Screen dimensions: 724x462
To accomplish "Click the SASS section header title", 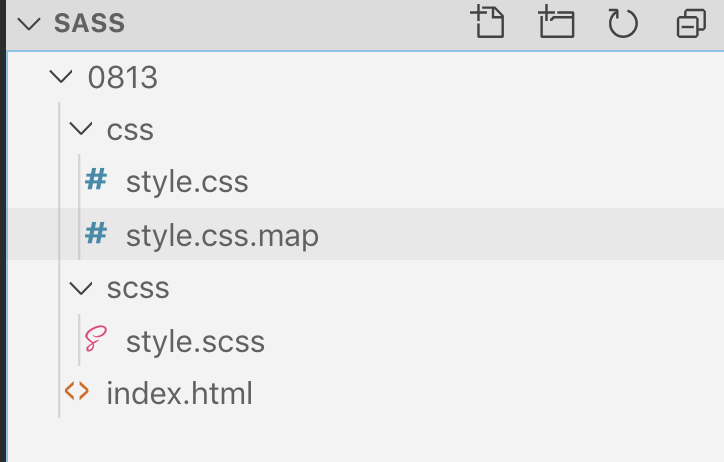I will click(89, 23).
